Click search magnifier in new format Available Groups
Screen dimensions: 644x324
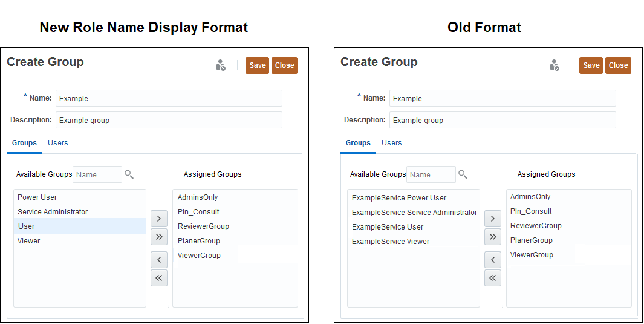tap(129, 174)
